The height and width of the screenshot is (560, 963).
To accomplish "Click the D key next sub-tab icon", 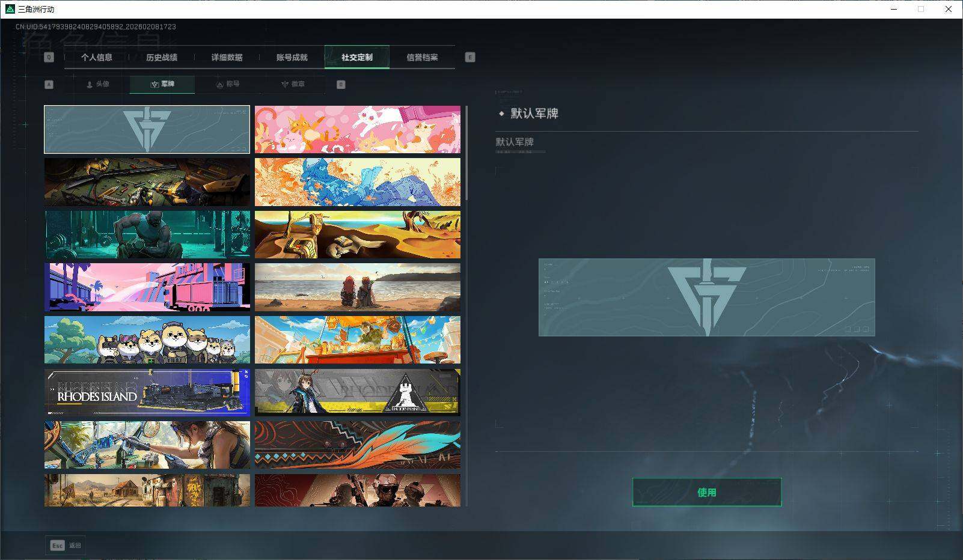I will (x=341, y=85).
